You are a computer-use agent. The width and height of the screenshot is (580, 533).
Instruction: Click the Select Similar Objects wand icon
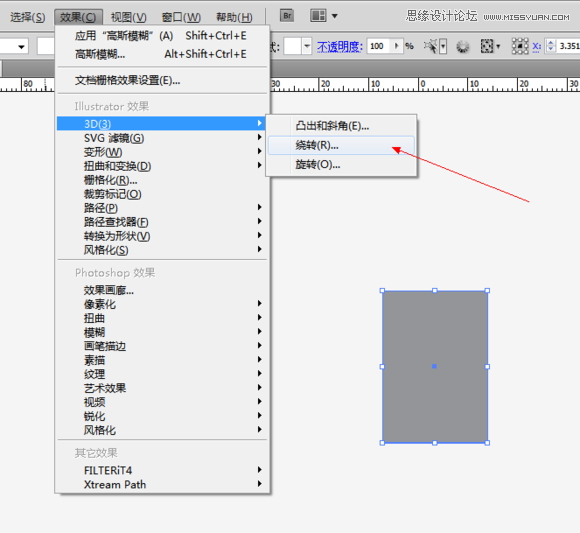(x=431, y=46)
